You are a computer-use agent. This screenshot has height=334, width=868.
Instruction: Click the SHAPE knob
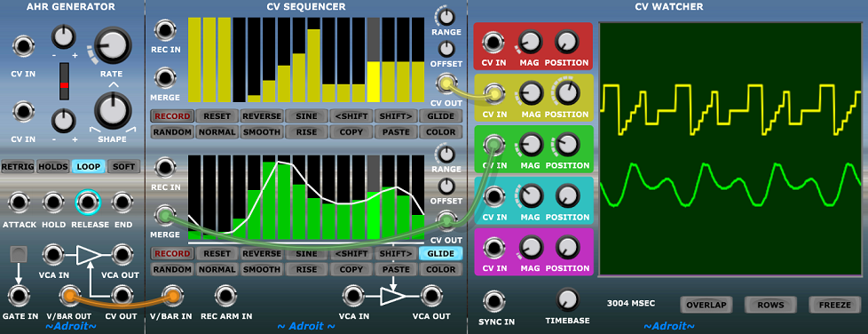[113, 111]
